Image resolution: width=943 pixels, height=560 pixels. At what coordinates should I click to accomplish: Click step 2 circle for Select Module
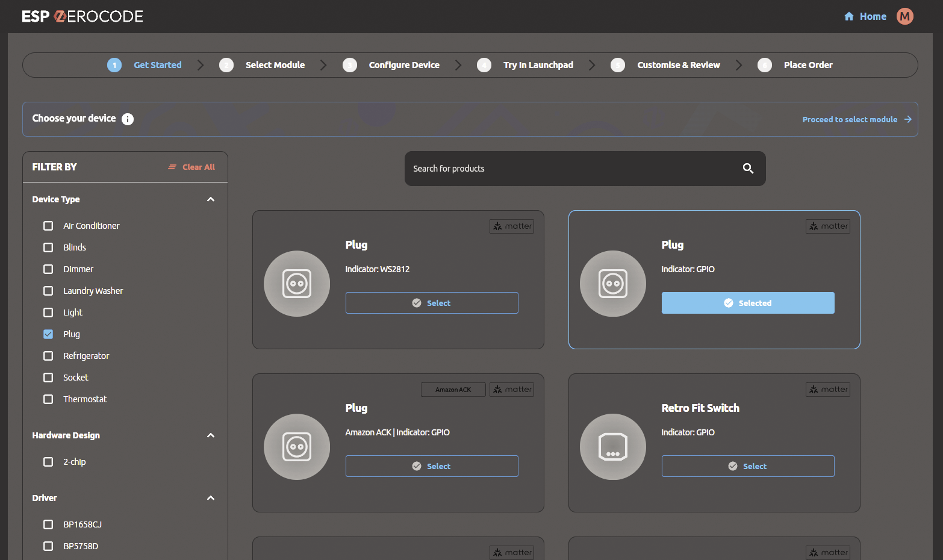click(x=226, y=65)
